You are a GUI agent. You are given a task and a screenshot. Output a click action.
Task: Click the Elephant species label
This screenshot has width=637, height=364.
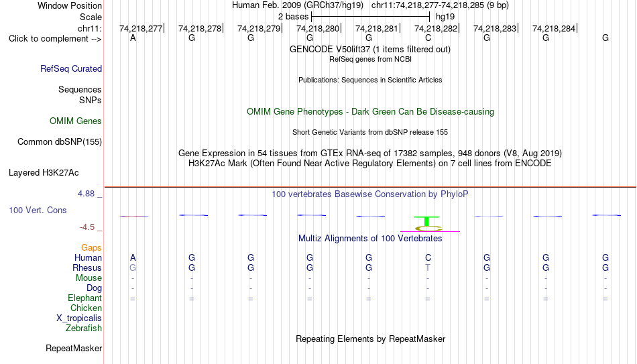(84, 298)
